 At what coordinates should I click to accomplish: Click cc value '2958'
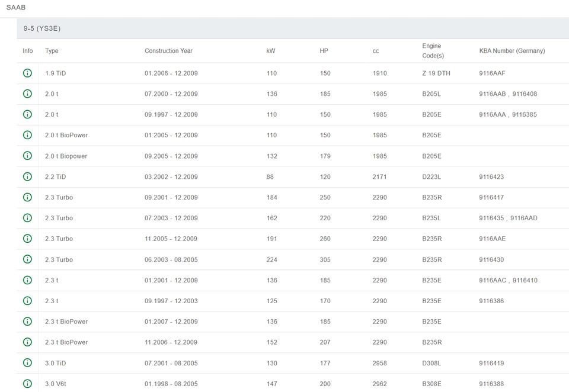tap(379, 364)
